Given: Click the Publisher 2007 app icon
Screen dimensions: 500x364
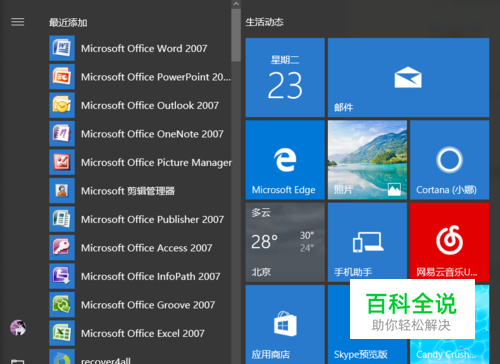Looking at the screenshot, I should pos(62,219).
